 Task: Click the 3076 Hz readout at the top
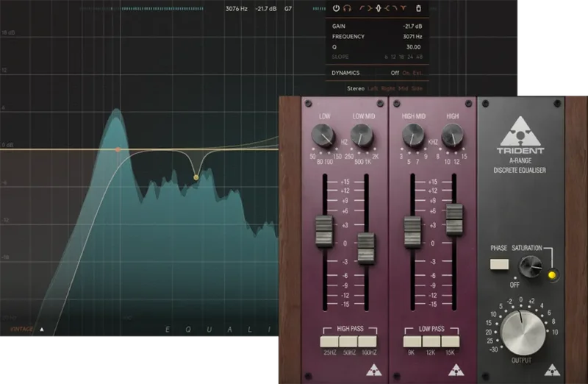pos(236,9)
